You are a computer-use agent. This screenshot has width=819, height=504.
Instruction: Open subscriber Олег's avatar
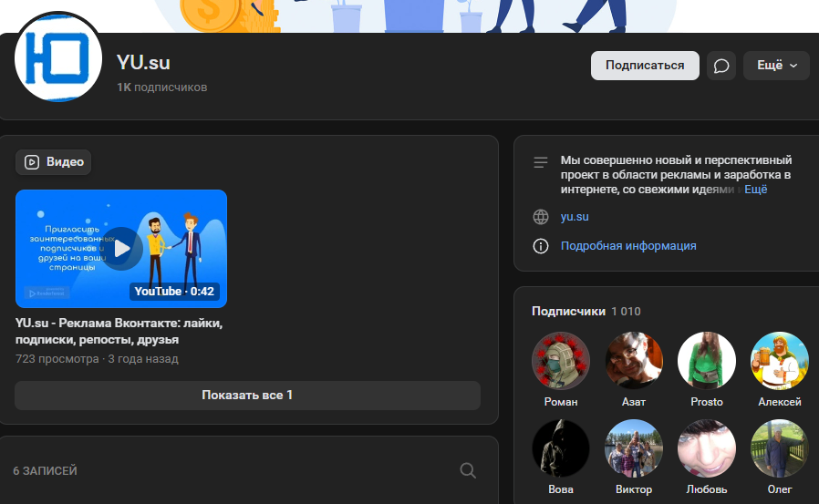pyautogui.click(x=779, y=448)
